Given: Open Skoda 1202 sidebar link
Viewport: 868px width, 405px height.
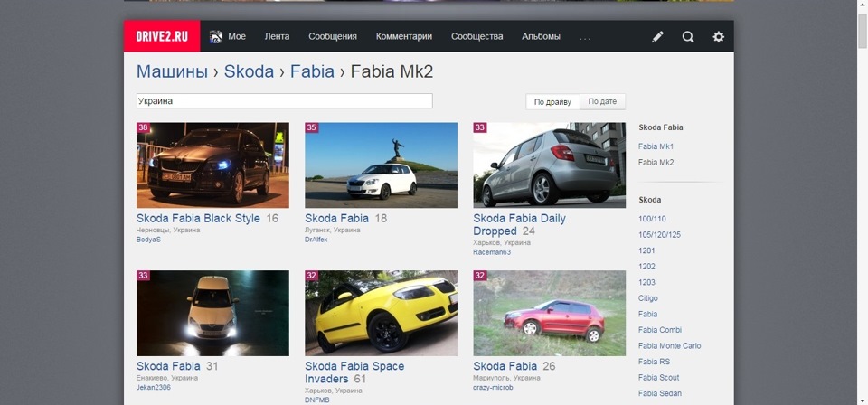Looking at the screenshot, I should [x=646, y=267].
